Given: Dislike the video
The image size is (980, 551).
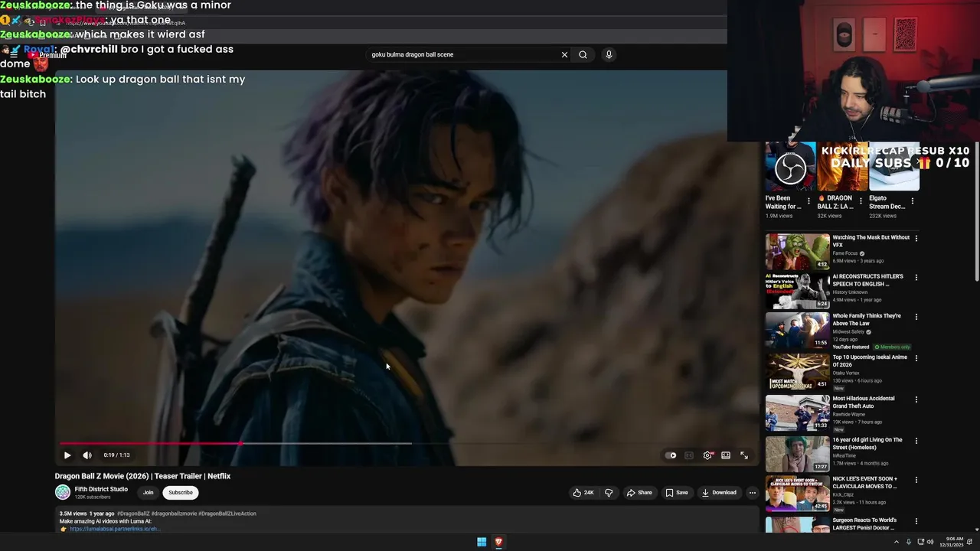Looking at the screenshot, I should (609, 493).
